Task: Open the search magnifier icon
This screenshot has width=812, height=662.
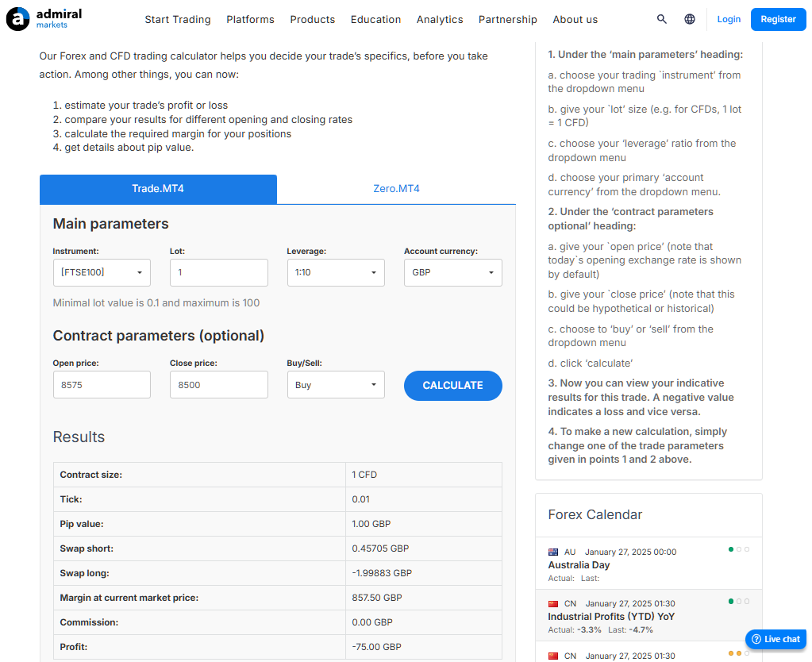Action: coord(661,19)
